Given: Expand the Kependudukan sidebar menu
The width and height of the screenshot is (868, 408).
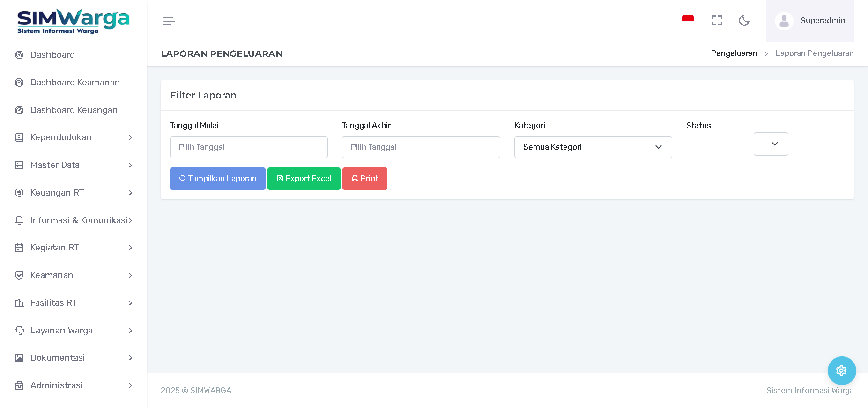Looking at the screenshot, I should [x=74, y=137].
